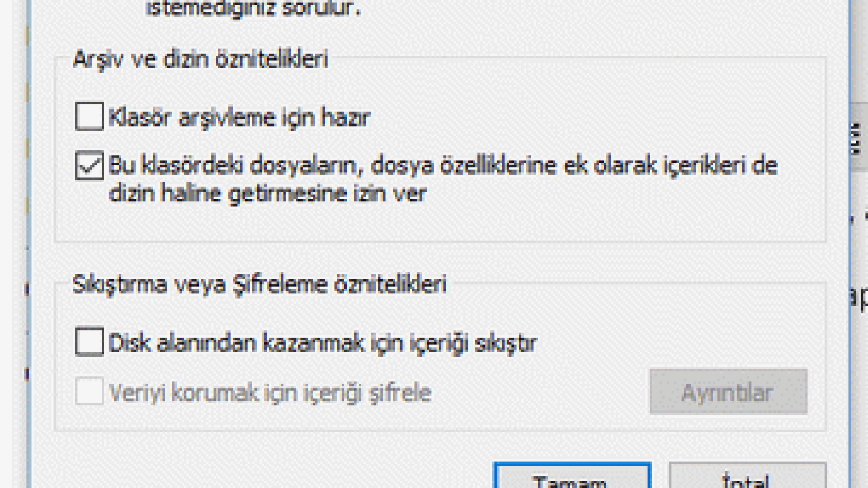The height and width of the screenshot is (488, 868).
Task: Click the 'istemediğiniz sorulur.' text at the top
Action: (x=254, y=9)
